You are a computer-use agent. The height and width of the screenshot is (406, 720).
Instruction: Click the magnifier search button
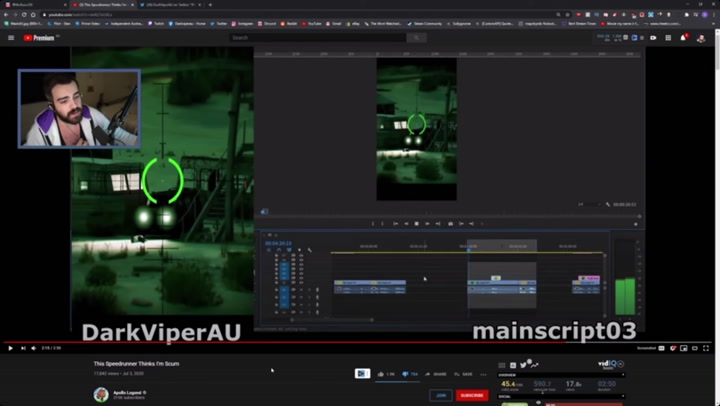(x=416, y=38)
